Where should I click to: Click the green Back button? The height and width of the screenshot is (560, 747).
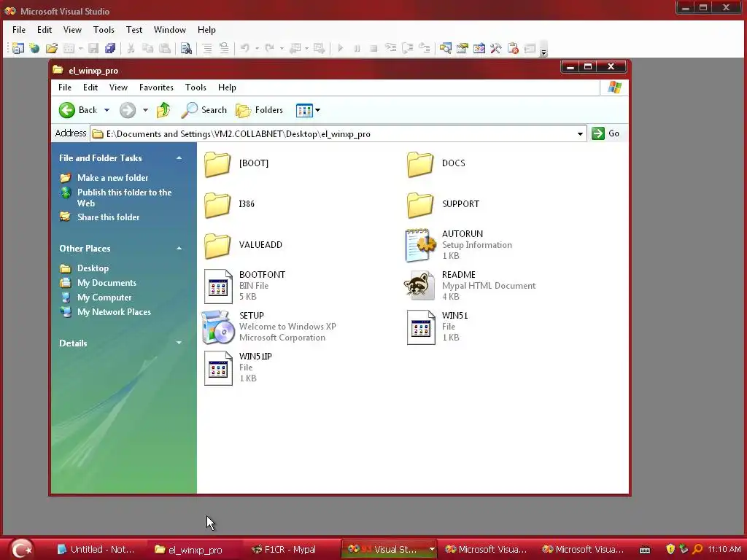pos(78,110)
